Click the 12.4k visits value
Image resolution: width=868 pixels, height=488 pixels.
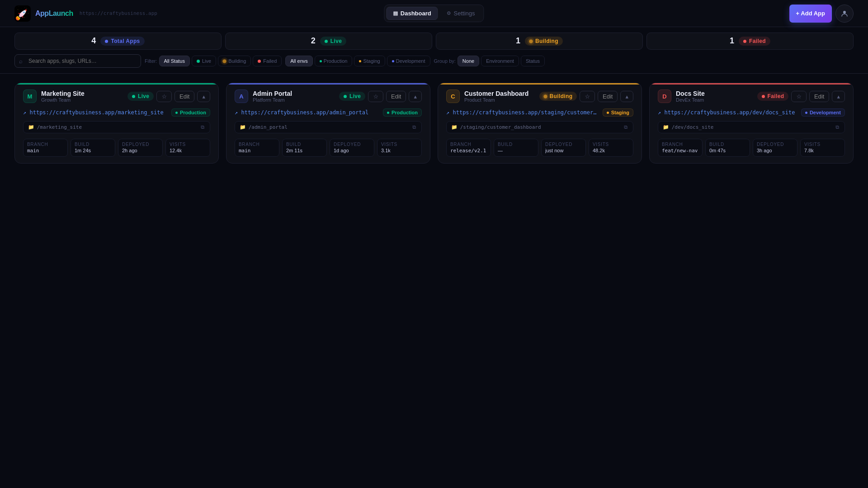point(175,151)
